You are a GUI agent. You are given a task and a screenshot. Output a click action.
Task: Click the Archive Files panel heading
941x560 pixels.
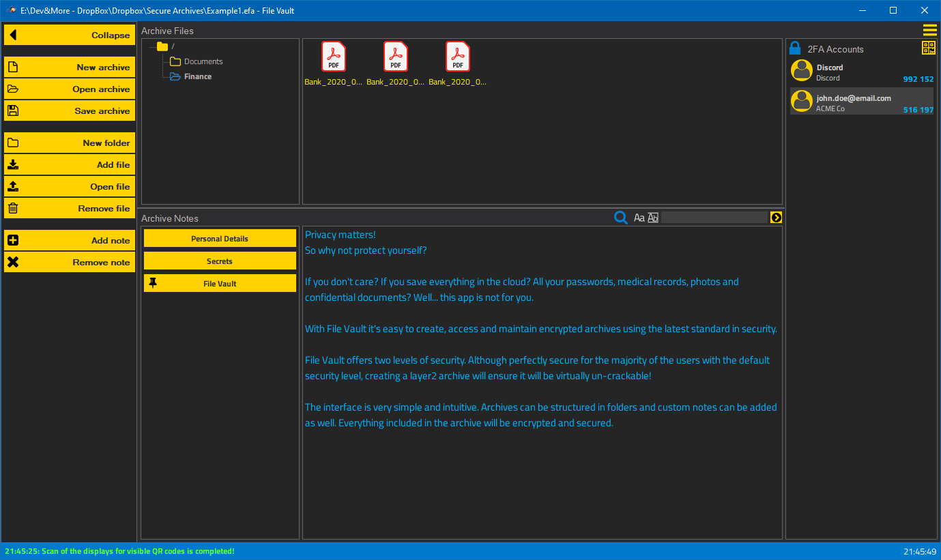pyautogui.click(x=167, y=31)
